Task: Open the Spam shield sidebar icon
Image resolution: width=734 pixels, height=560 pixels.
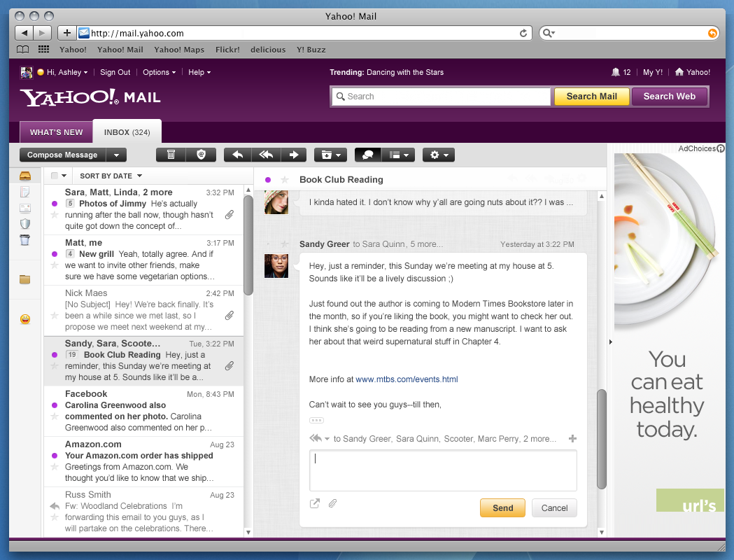Action: (25, 224)
